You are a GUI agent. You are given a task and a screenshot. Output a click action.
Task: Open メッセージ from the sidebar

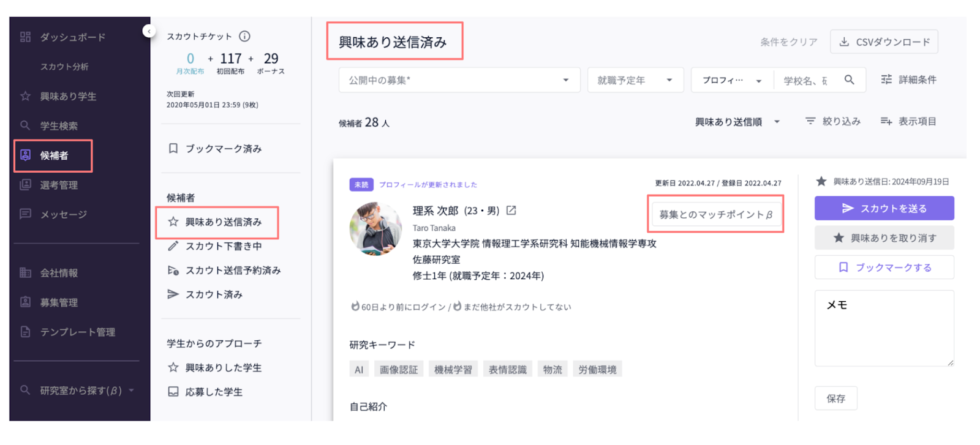(63, 214)
